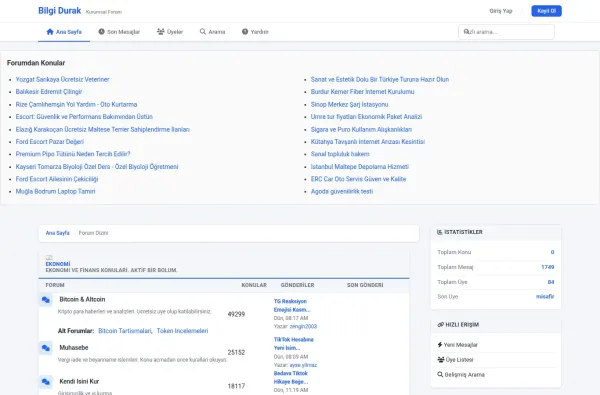
Task: Open topic Sinop Merkez Şarj İstasyonu
Action: click(349, 104)
